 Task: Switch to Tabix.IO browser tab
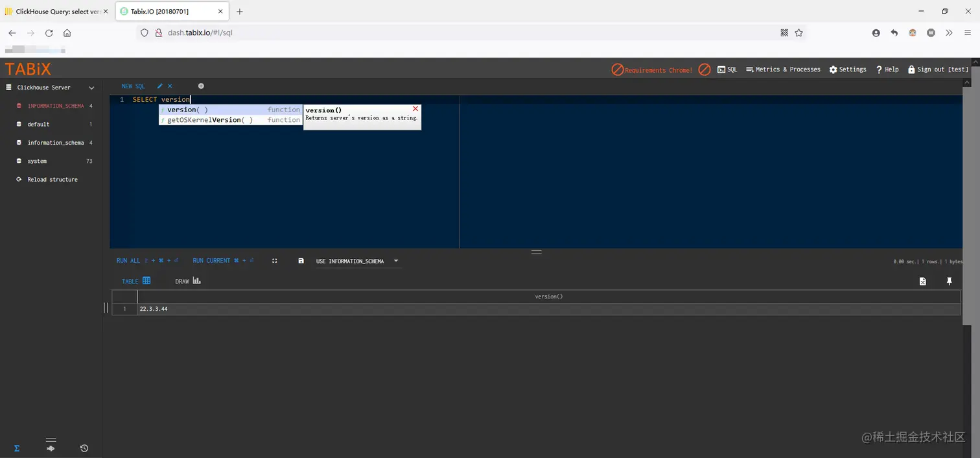(171, 12)
